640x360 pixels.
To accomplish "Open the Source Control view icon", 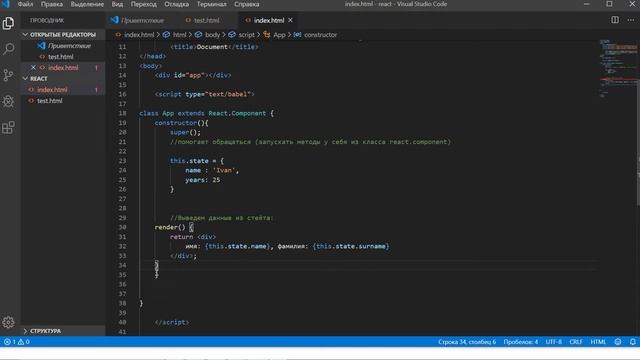I will pyautogui.click(x=8, y=75).
